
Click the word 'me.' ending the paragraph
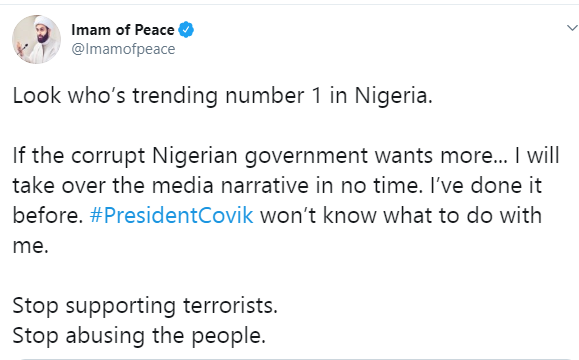coord(31,246)
